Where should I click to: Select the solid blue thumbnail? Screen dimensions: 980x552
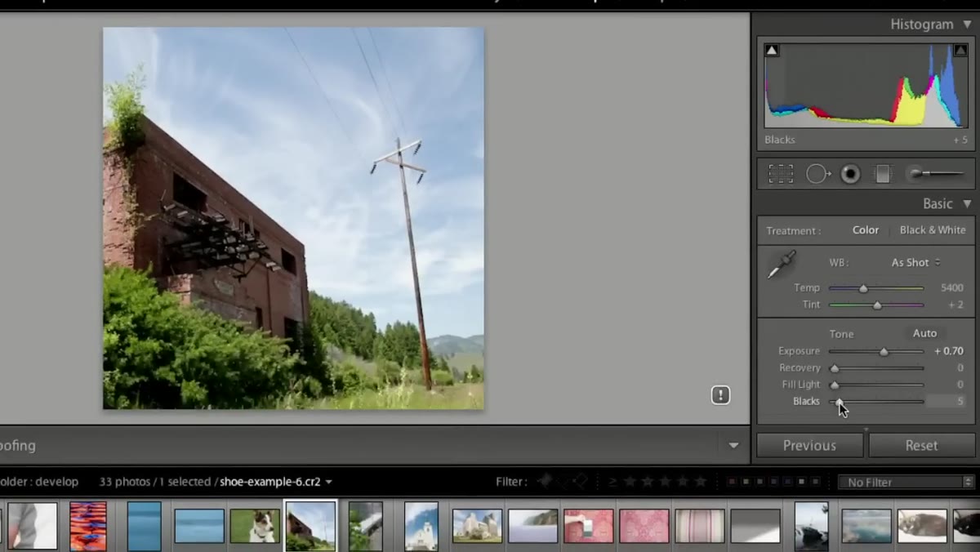[144, 526]
